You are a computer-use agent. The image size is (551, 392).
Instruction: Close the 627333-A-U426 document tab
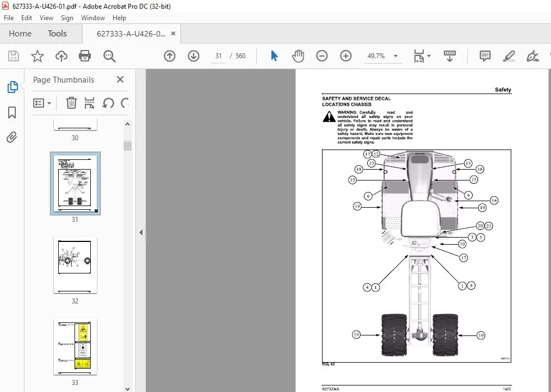[174, 33]
